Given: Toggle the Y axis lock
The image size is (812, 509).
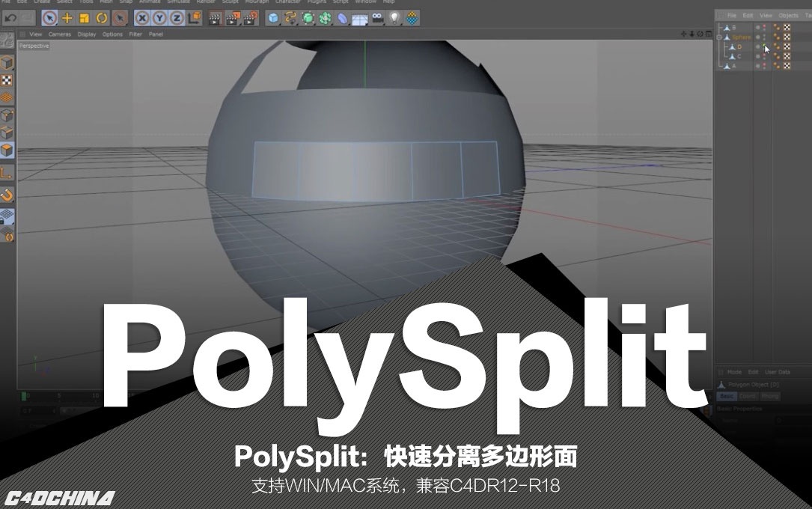Looking at the screenshot, I should 159,18.
